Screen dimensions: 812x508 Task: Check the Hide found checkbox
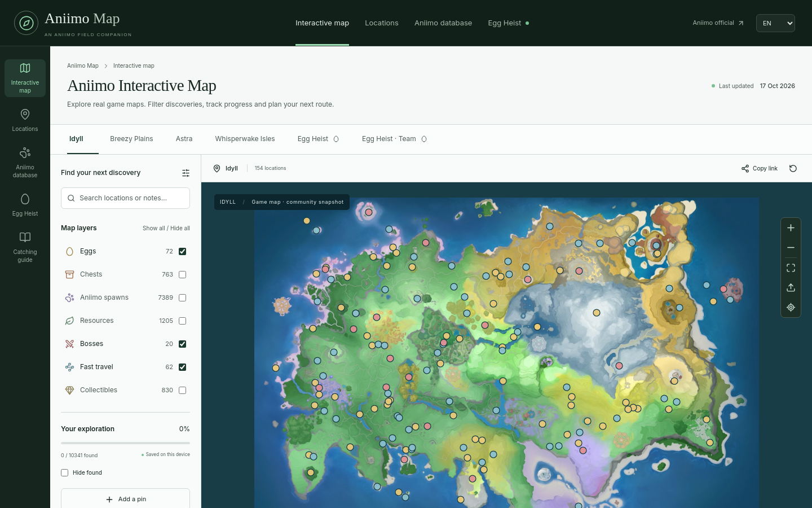click(64, 472)
